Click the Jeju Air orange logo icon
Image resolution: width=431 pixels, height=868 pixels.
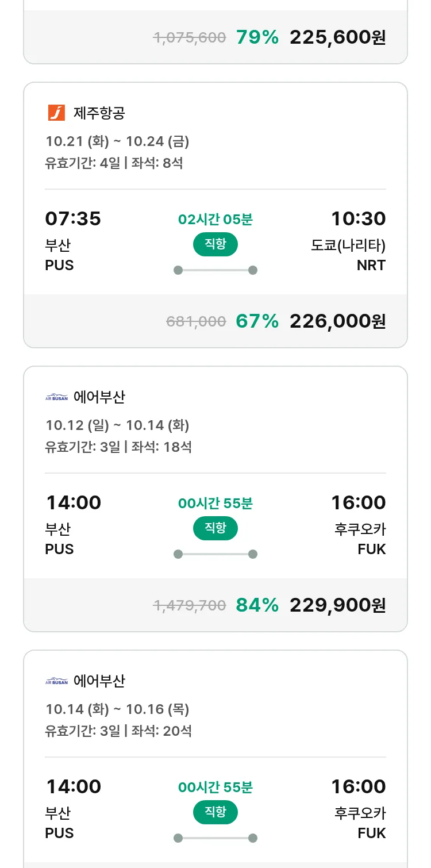pos(56,113)
